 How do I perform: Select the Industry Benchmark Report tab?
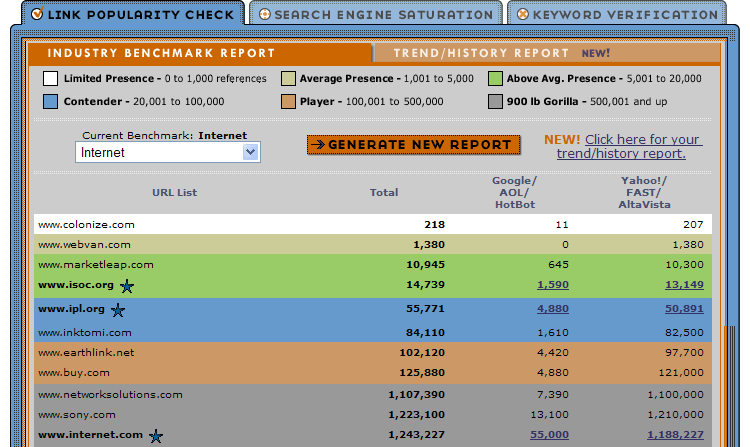point(161,53)
